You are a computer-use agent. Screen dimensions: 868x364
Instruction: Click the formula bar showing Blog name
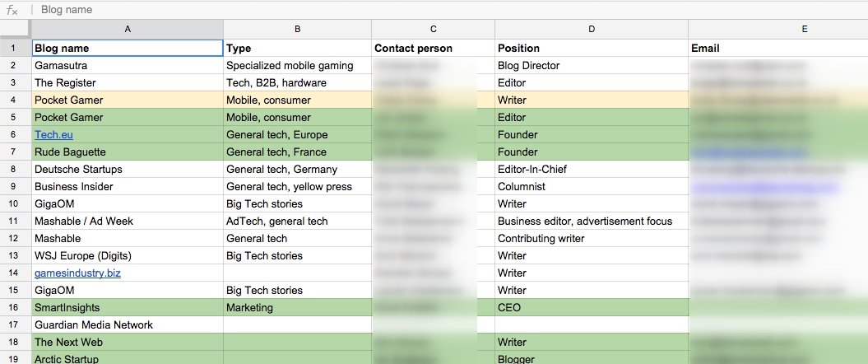click(x=451, y=9)
